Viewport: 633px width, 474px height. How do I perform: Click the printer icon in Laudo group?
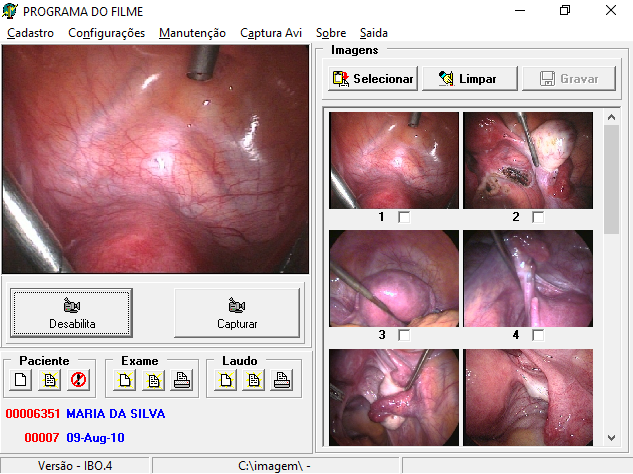point(282,380)
